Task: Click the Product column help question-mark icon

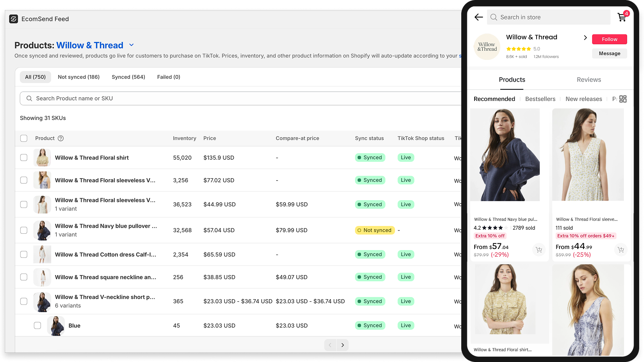Action: tap(61, 138)
